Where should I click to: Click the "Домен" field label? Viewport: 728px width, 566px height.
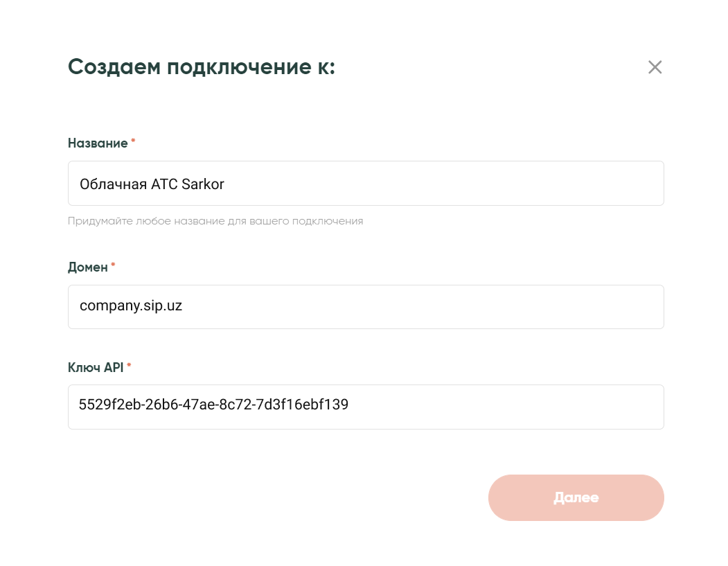coord(88,267)
